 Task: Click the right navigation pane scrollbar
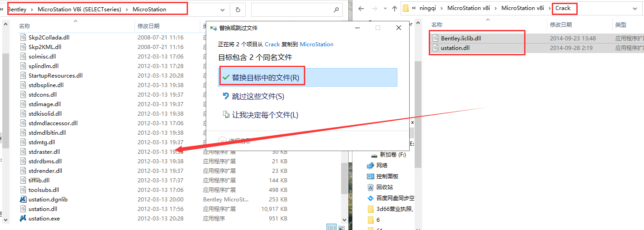coord(418,113)
